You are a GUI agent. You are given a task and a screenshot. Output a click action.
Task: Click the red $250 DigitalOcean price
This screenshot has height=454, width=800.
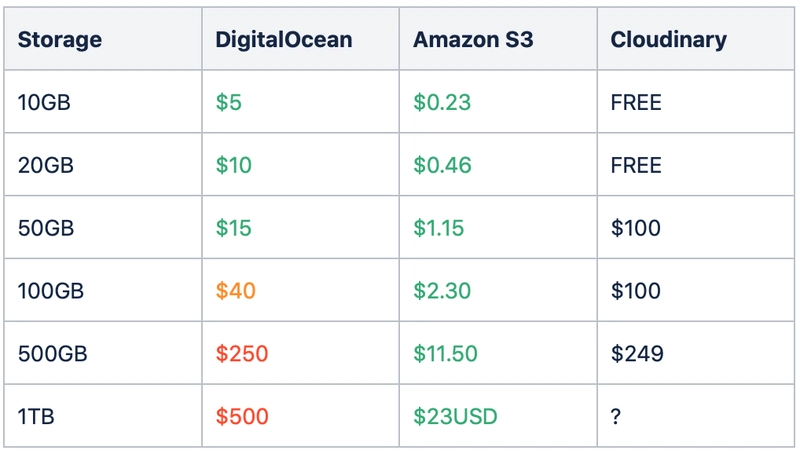pos(242,354)
